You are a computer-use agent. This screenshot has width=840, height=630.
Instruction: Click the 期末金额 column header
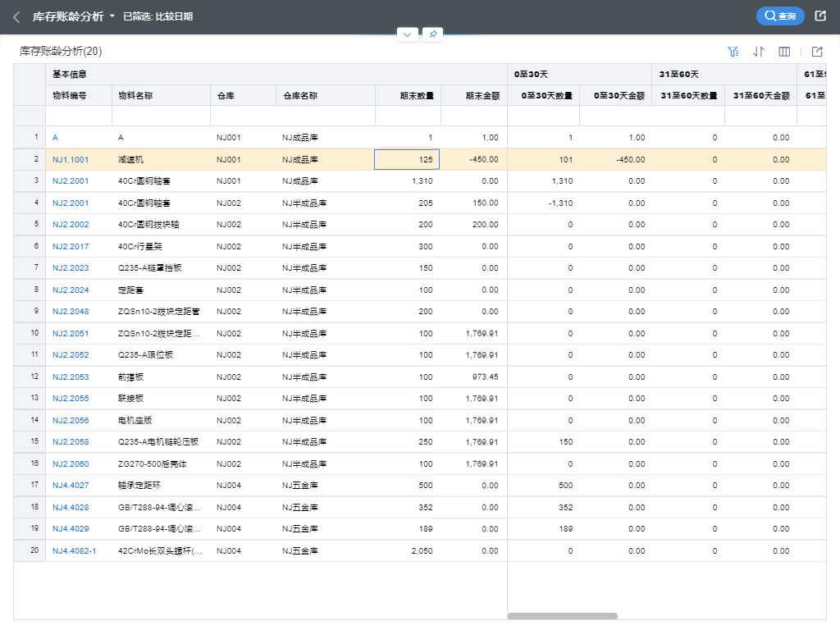pyautogui.click(x=474, y=95)
